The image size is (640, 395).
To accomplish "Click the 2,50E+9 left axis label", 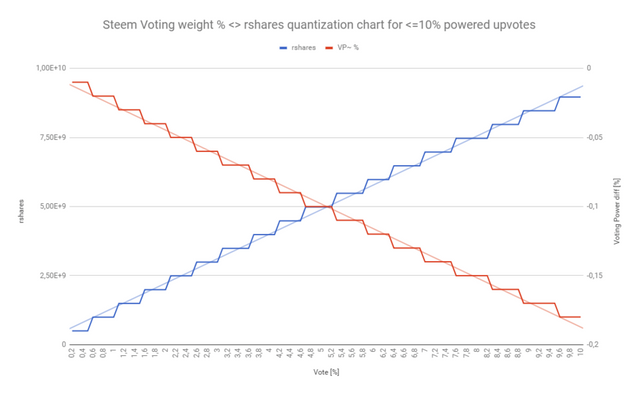I will pyautogui.click(x=53, y=275).
